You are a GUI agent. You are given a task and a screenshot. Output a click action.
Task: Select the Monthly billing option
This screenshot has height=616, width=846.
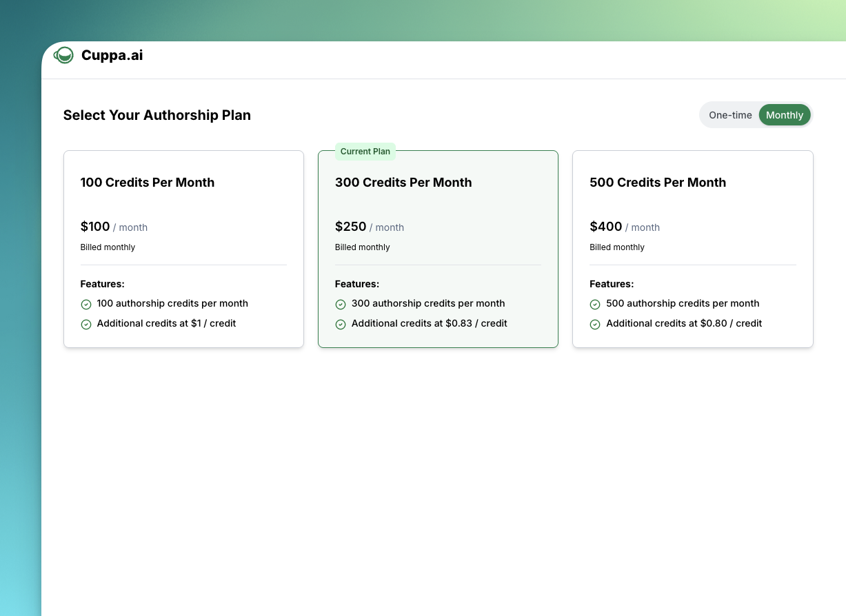pos(785,115)
